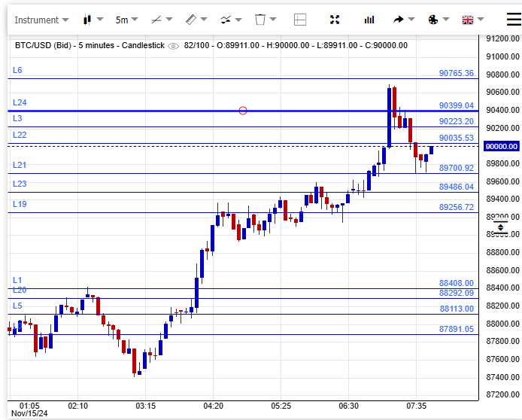Click the 90223.20 price label
Viewport: 522px width, 420px height.
tap(456, 121)
